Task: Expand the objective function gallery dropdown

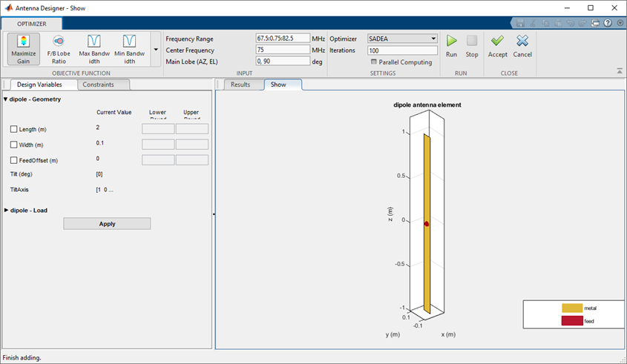Action: (x=156, y=50)
